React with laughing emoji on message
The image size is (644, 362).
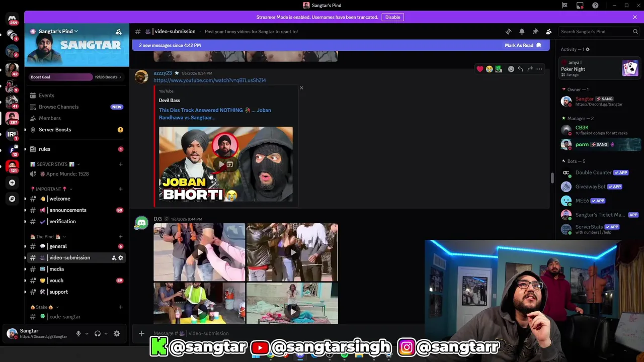489,69
